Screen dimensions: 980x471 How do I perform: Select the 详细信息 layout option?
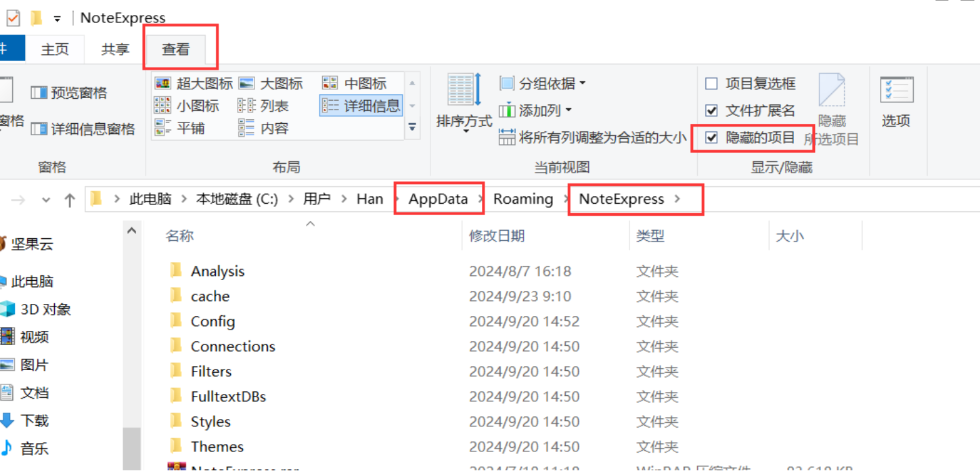[361, 106]
